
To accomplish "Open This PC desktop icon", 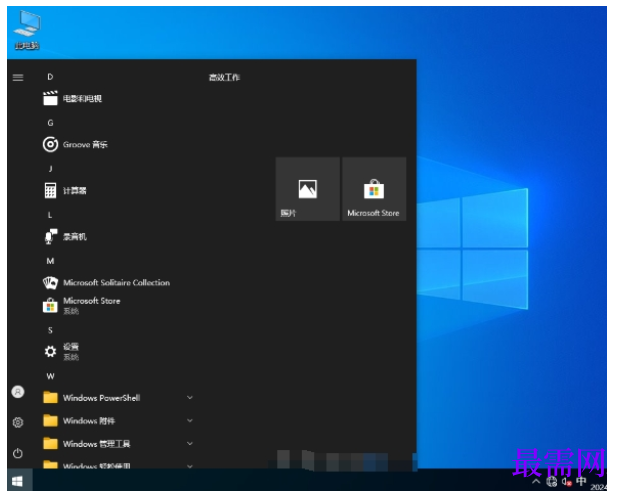I will coord(27,30).
